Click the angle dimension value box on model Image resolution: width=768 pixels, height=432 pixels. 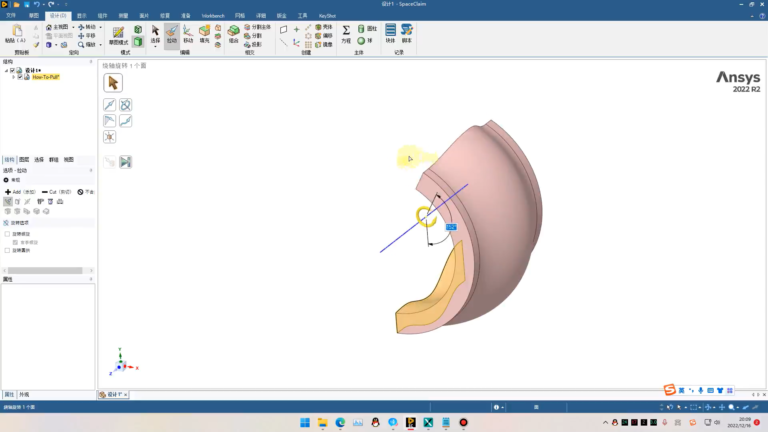pyautogui.click(x=451, y=227)
